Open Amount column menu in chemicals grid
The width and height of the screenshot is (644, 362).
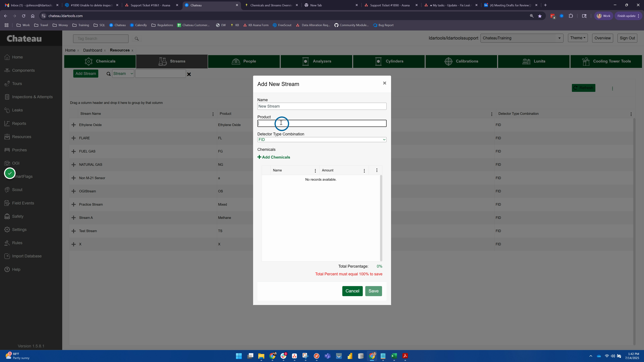tap(364, 171)
